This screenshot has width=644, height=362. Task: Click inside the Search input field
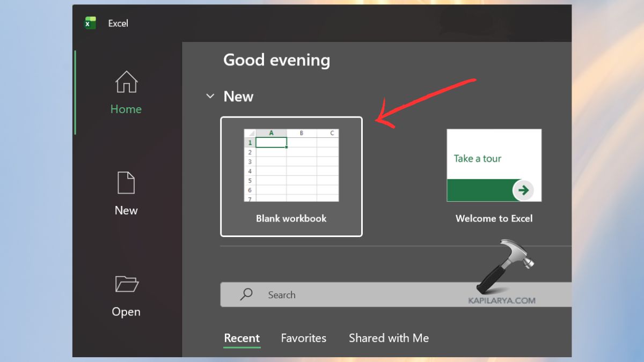click(322, 294)
